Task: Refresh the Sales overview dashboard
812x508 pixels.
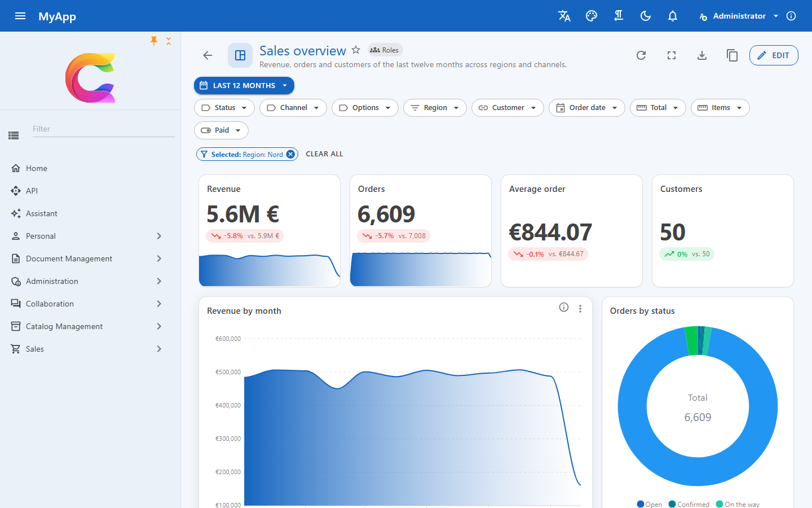Action: tap(641, 55)
